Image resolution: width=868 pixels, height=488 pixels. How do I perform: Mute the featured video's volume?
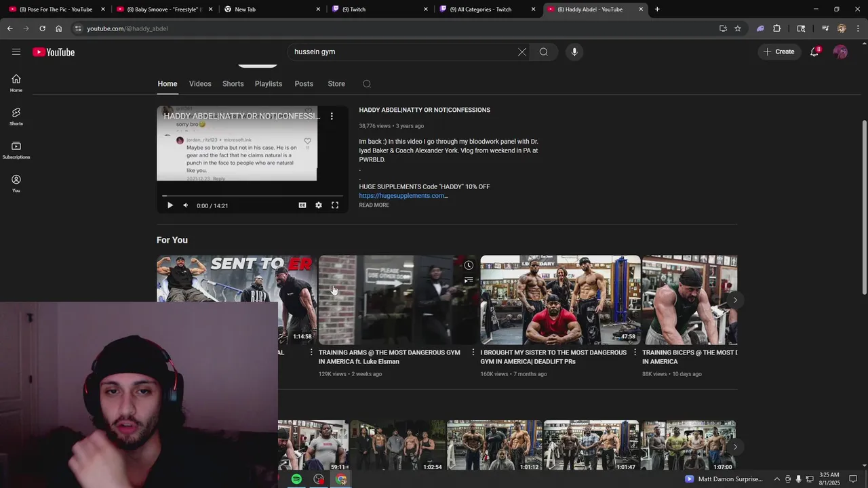click(185, 205)
